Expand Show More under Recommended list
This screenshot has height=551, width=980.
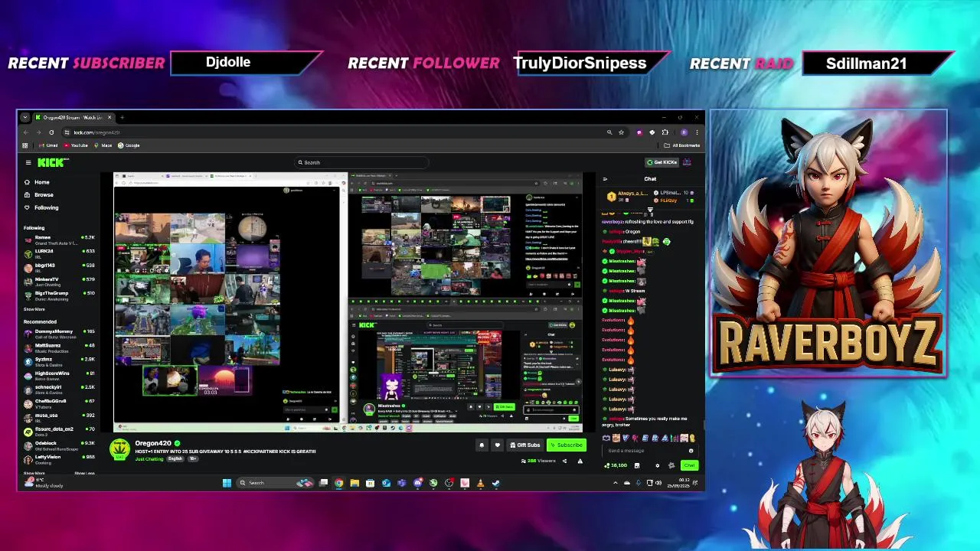34,473
